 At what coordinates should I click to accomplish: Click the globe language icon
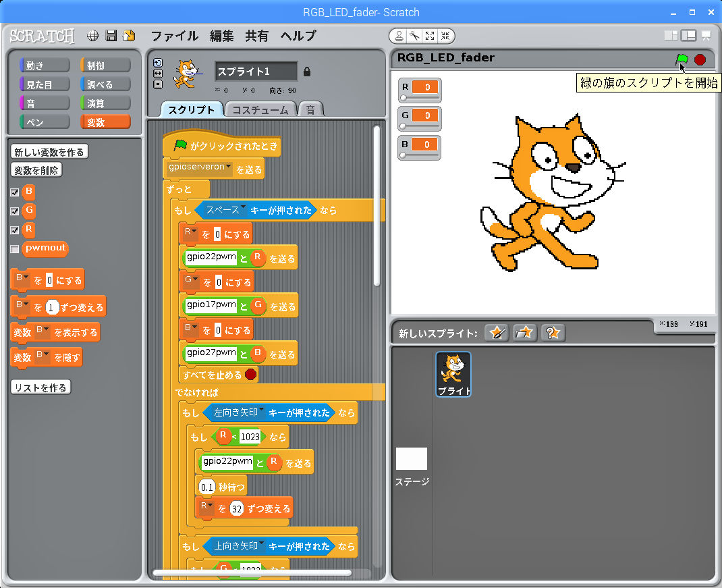pyautogui.click(x=93, y=36)
